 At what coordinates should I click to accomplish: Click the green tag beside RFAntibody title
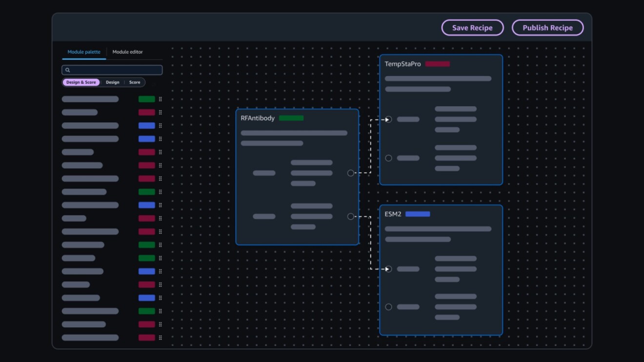pos(291,118)
